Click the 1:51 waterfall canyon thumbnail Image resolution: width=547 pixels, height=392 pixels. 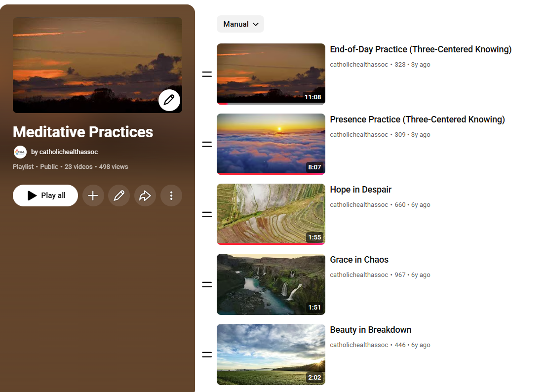tap(271, 284)
